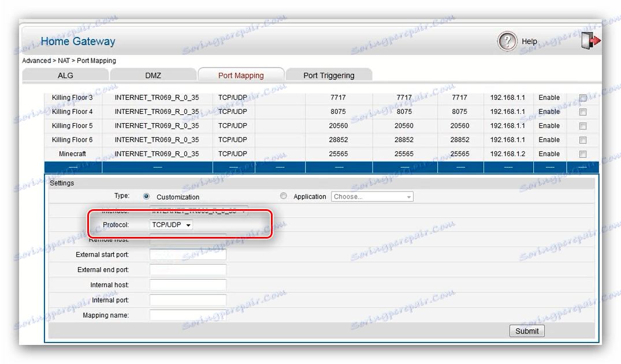This screenshot has height=364, width=621.
Task: Click the Killing Floor 6 mapping name
Action: [72, 140]
